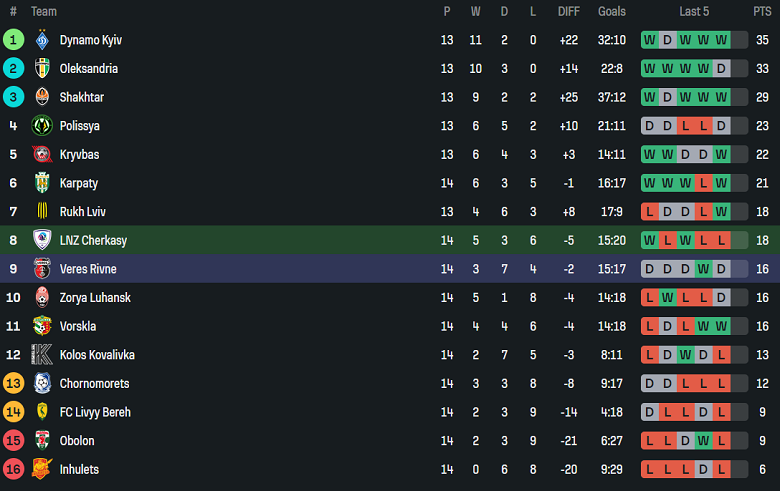Click the Rukh Lviv team logo
The height and width of the screenshot is (491, 780).
tap(42, 212)
